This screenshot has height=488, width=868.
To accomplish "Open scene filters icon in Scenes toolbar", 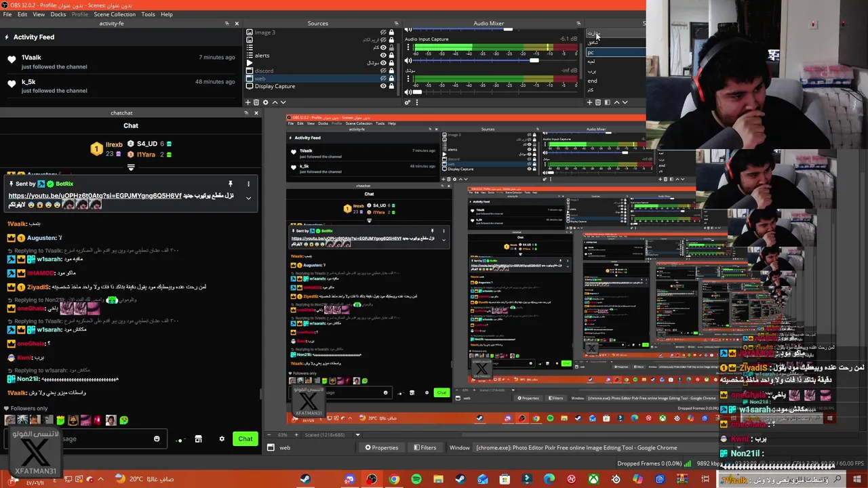I will point(607,102).
